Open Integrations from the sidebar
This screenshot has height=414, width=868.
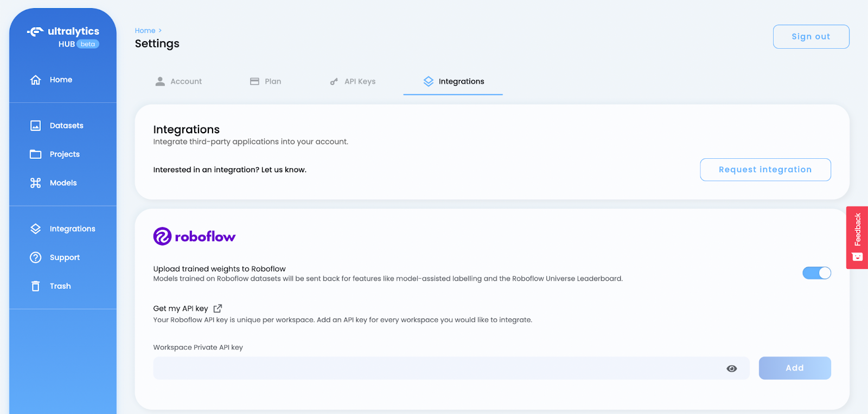tap(62, 229)
